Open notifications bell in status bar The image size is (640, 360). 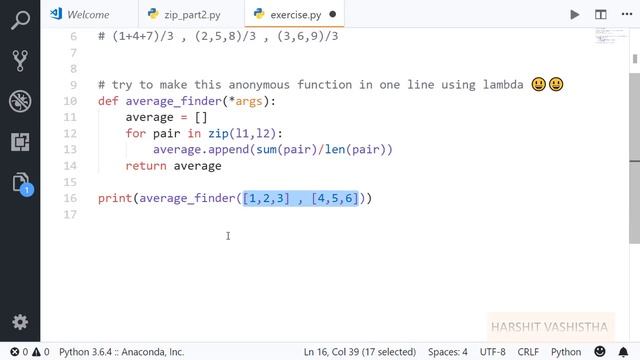click(623, 351)
